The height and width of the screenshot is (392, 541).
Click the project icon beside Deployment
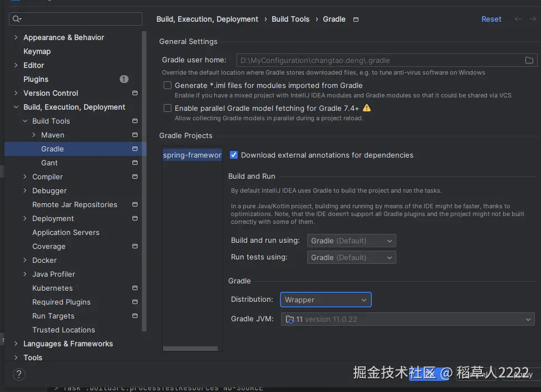(x=135, y=218)
